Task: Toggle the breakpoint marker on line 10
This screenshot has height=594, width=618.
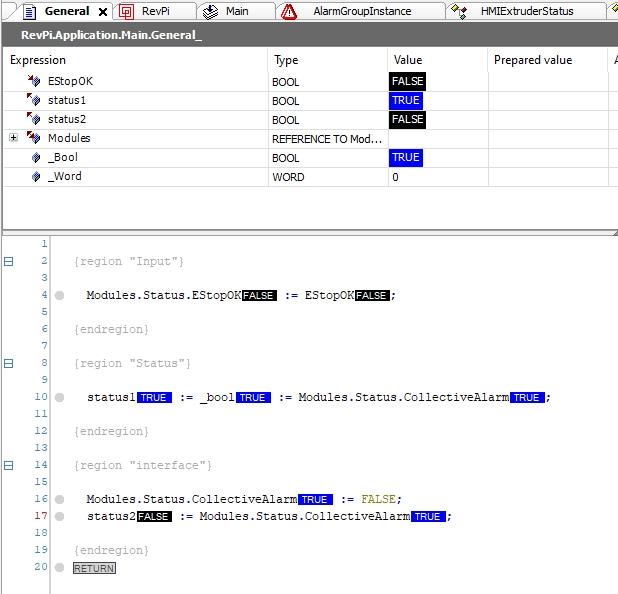Action: pos(60,398)
